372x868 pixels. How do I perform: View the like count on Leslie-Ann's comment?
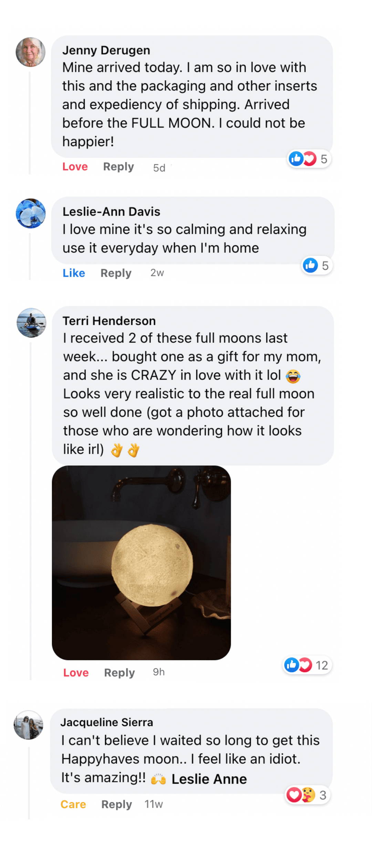pos(317,266)
